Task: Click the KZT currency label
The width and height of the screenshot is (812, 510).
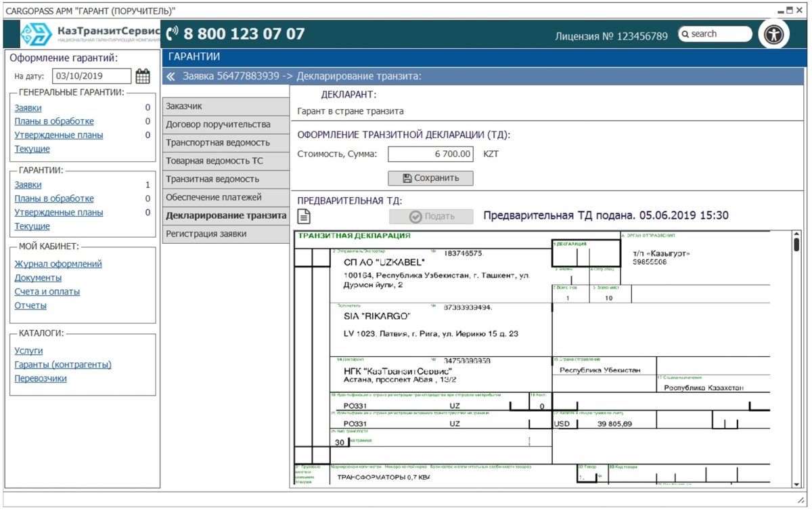Action: click(x=491, y=154)
